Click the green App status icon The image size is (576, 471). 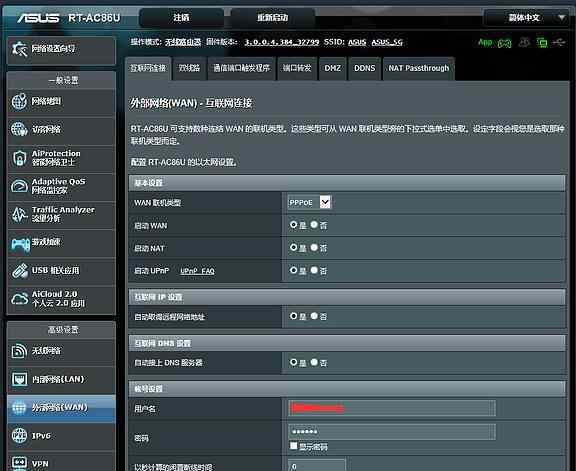click(485, 42)
